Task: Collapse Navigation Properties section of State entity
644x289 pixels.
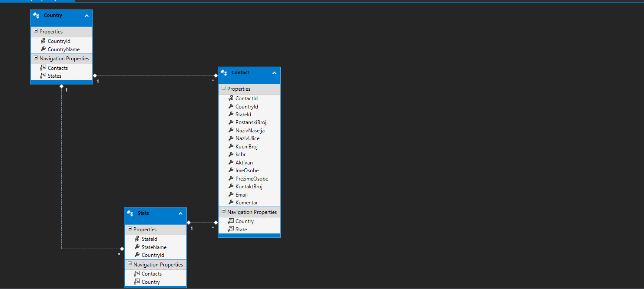Action: tap(129, 264)
